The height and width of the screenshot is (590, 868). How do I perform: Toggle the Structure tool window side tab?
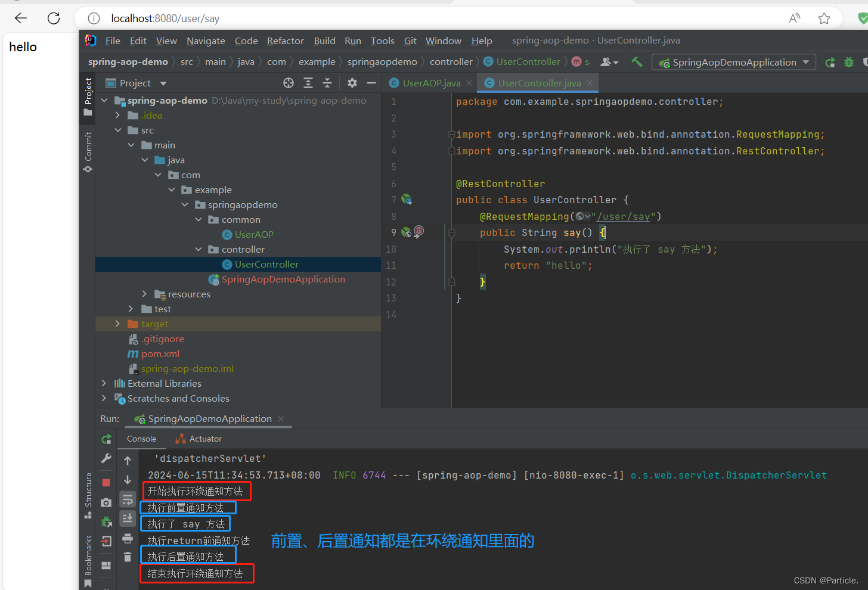tap(88, 496)
